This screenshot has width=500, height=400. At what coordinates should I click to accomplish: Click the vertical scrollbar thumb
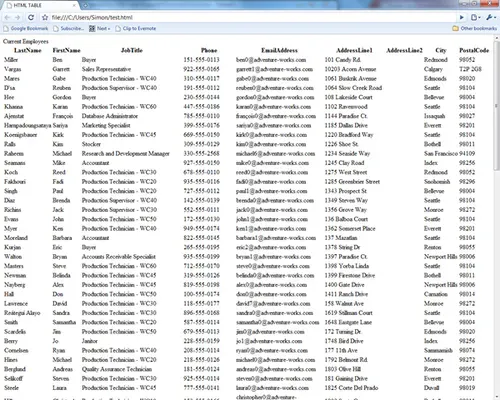coord(496,105)
